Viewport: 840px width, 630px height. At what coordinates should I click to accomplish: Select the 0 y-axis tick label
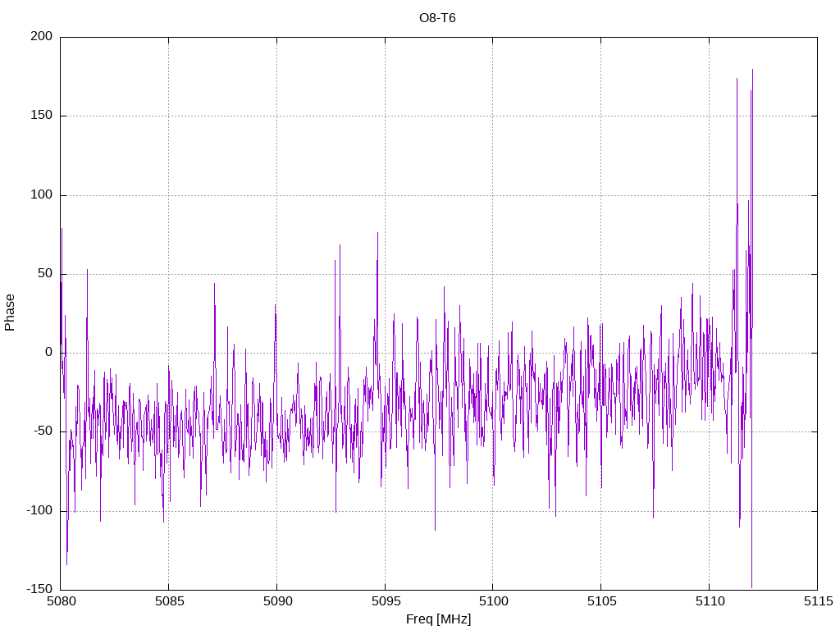coord(50,353)
